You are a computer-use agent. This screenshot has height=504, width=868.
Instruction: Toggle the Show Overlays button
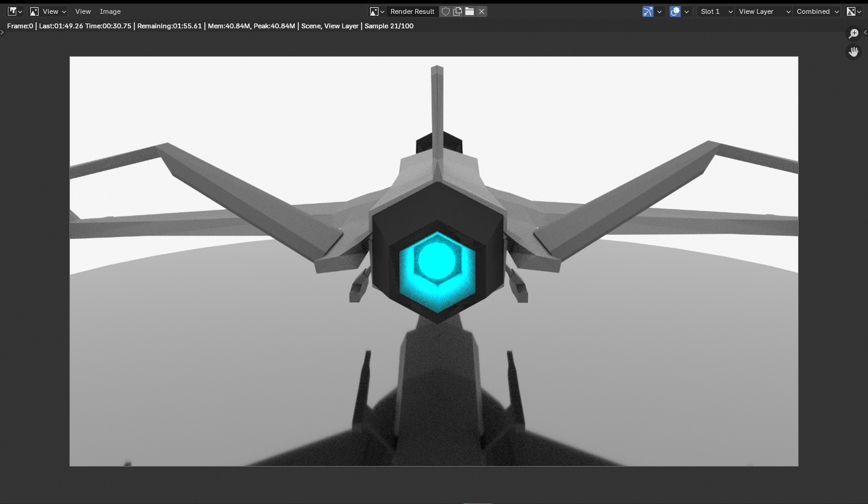tap(675, 11)
